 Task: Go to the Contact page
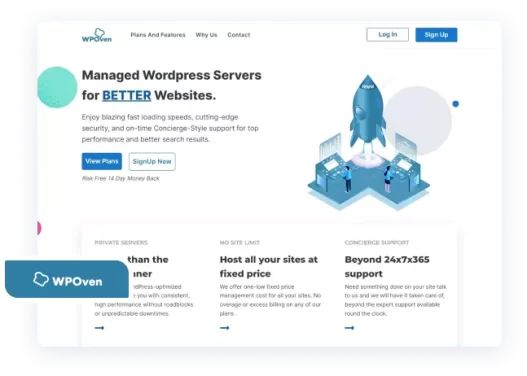(x=239, y=35)
